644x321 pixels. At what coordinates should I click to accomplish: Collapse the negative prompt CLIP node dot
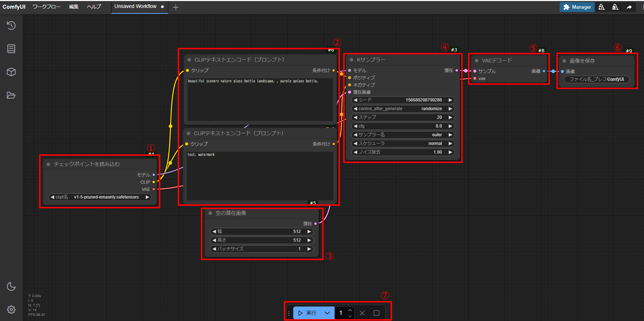coord(188,133)
